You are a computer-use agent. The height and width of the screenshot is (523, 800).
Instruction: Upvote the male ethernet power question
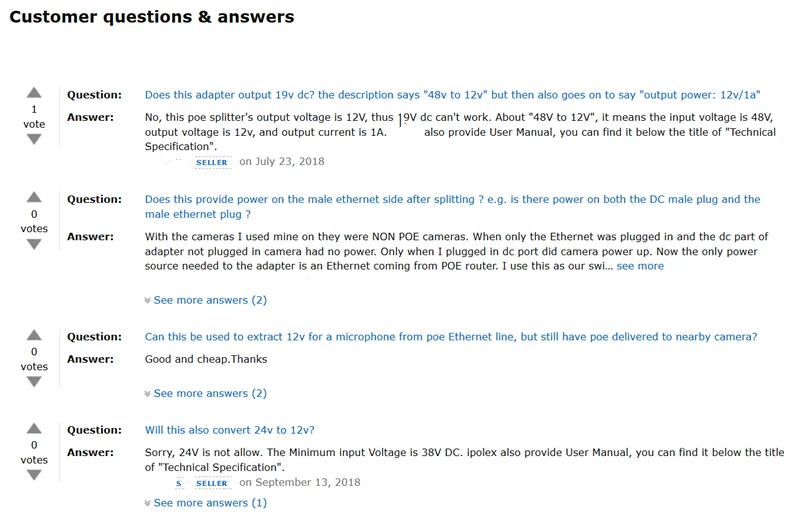[34, 198]
